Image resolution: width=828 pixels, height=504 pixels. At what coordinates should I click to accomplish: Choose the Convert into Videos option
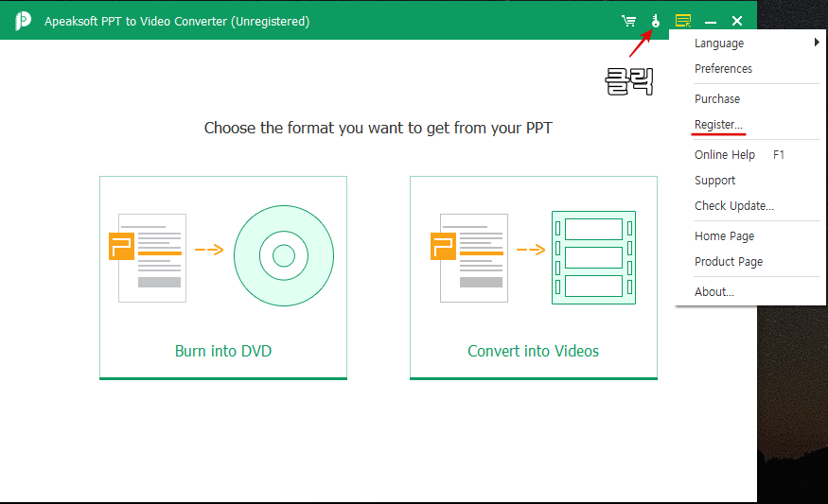pos(534,278)
